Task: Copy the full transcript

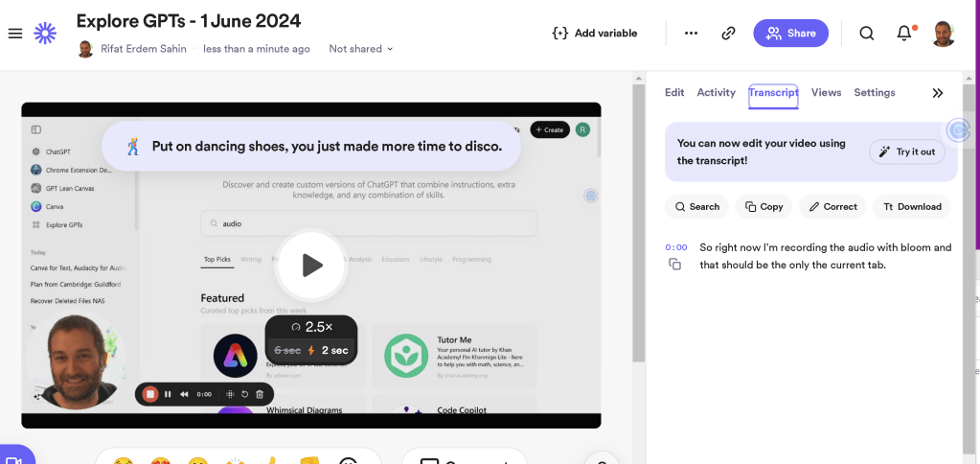Action: 763,207
